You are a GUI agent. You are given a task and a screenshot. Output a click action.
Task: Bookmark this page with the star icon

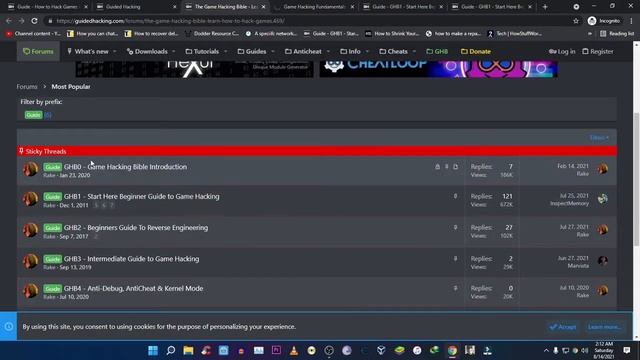tap(576, 21)
